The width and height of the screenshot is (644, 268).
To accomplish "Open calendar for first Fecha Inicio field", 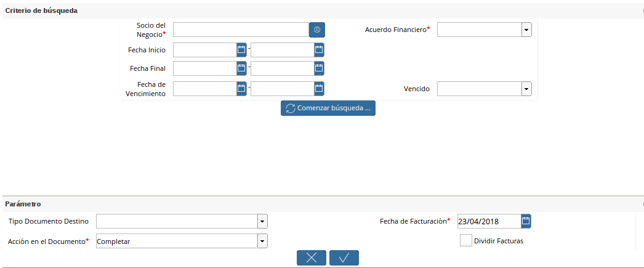I will [241, 49].
